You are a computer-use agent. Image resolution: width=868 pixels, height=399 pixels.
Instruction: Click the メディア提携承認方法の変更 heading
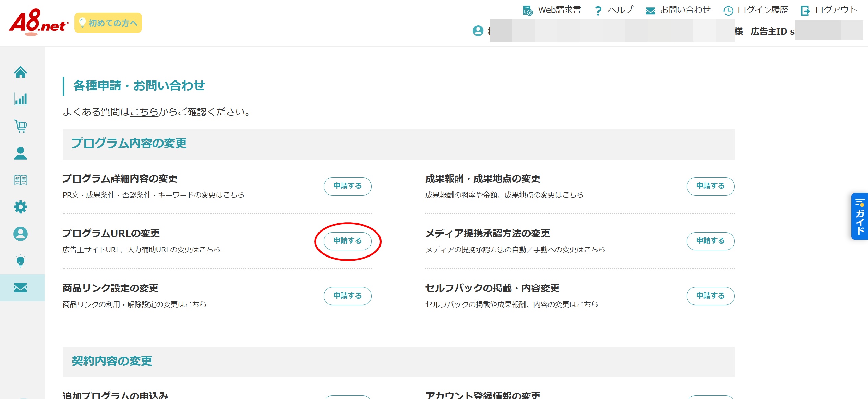[488, 234]
